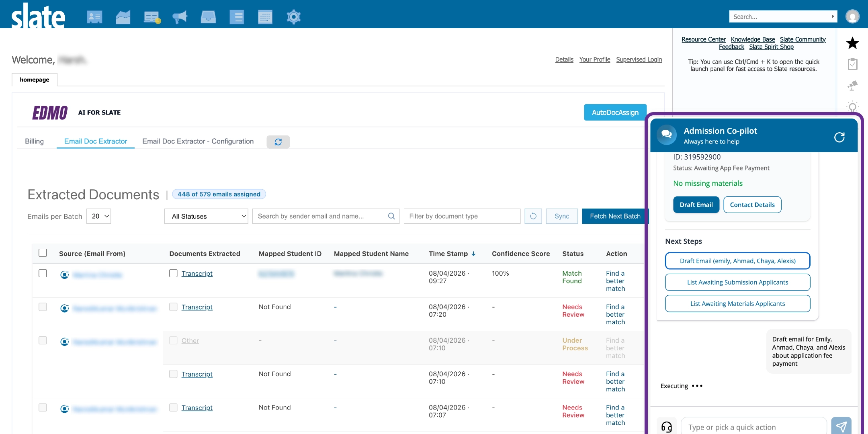Check the Transcript checkbox in 07:20 row
Viewport: 868px width, 434px height.
click(173, 307)
